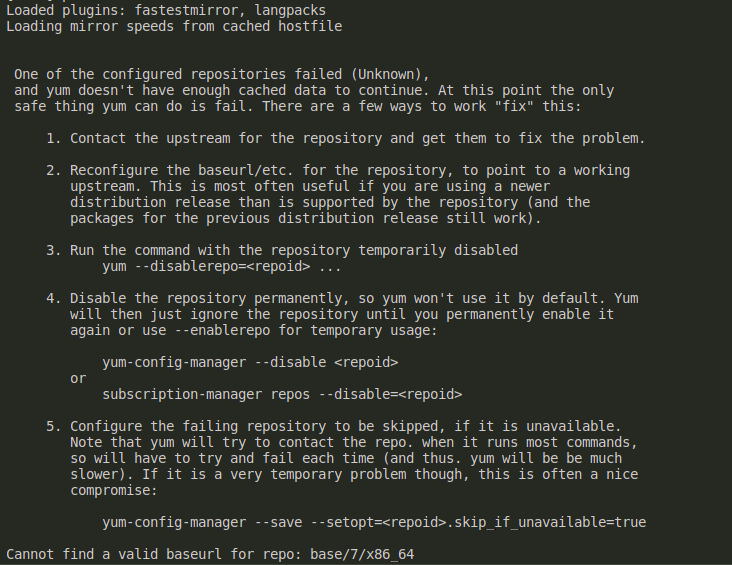Viewport: 732px width, 565px height.
Task: Click the "Loading mirror speeds from cached hostfile" line
Action: tap(173, 25)
